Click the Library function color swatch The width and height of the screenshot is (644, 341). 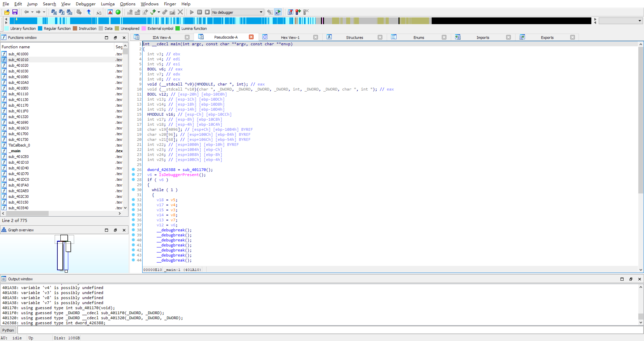pos(7,29)
